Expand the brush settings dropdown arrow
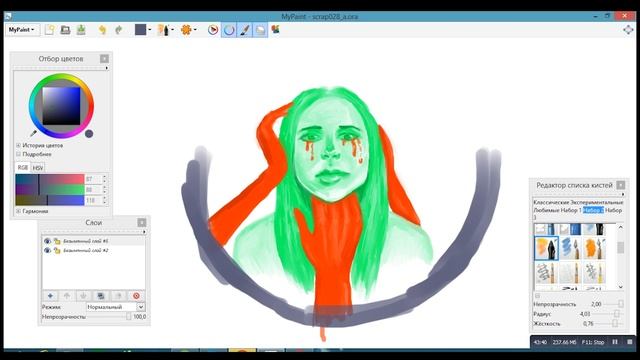This screenshot has width=640, height=360. click(195, 30)
